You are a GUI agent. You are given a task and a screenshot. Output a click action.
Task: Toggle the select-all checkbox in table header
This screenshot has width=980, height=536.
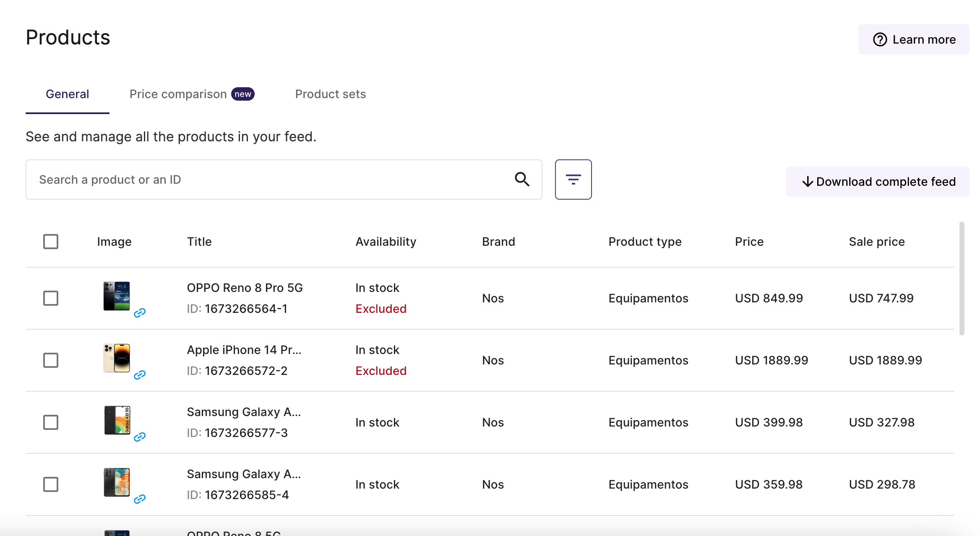tap(51, 242)
